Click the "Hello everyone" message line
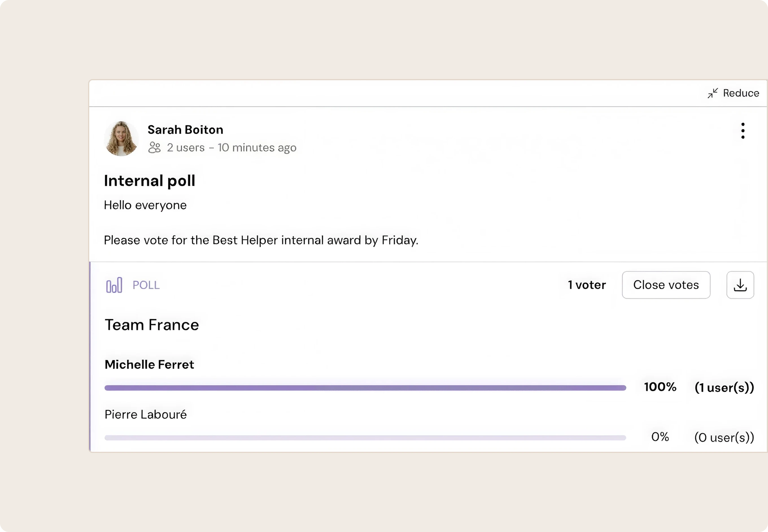This screenshot has width=768, height=532. click(145, 205)
